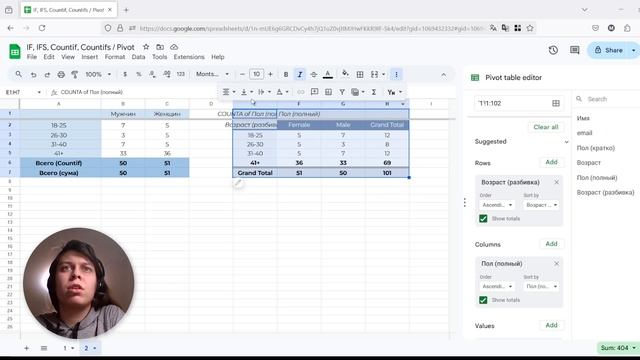The height and width of the screenshot is (360, 640).
Task: Open the Insert menu
Action: click(89, 57)
